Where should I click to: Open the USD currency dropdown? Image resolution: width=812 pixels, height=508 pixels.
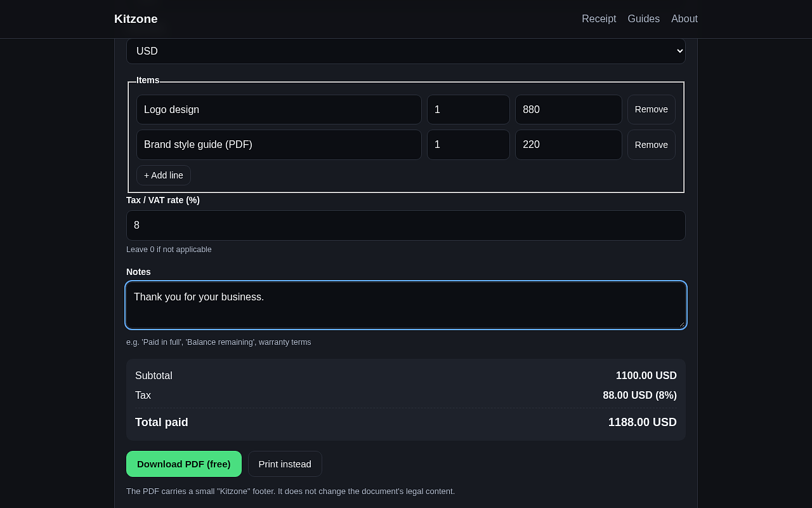click(406, 51)
